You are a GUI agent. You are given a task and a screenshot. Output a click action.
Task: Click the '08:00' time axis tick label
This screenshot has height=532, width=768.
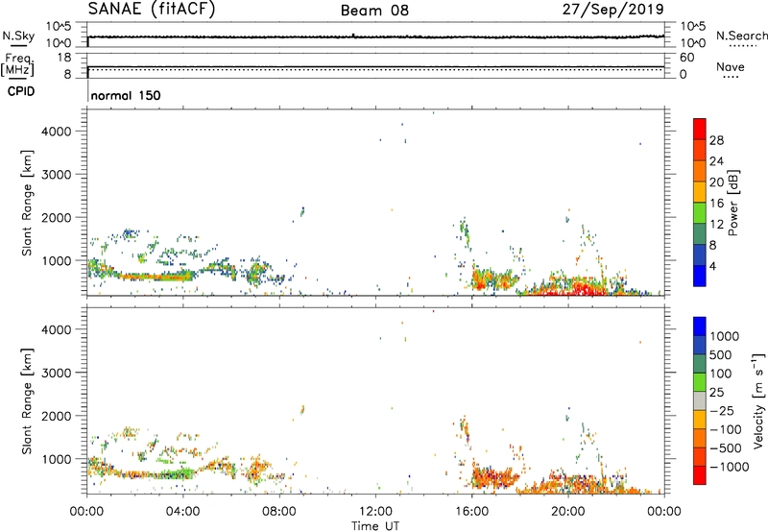click(x=279, y=512)
